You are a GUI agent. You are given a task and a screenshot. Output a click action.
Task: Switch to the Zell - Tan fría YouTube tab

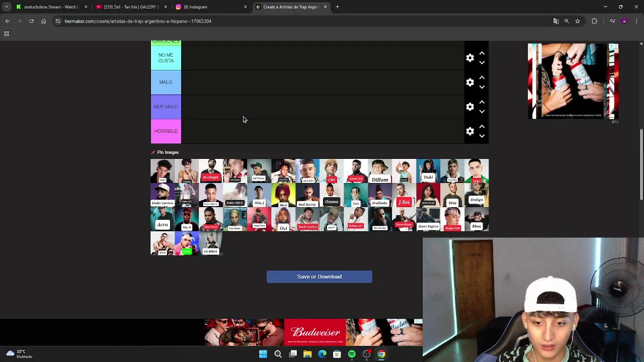click(131, 7)
